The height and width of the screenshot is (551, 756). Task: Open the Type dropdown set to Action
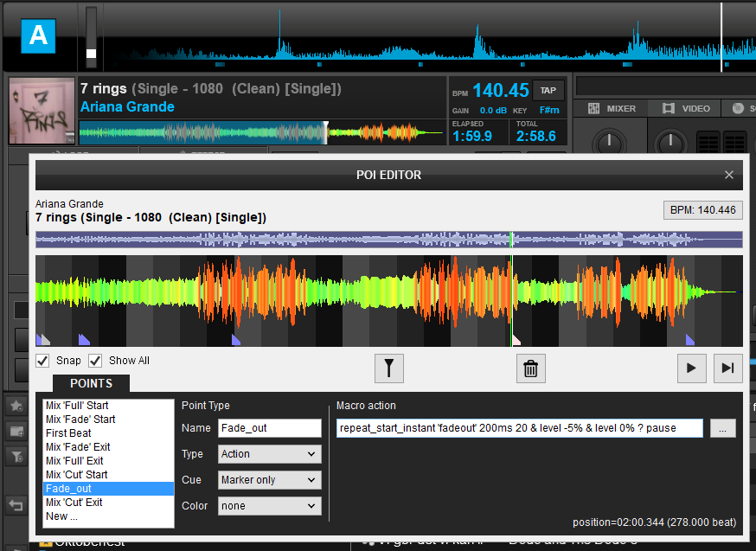[x=270, y=454]
